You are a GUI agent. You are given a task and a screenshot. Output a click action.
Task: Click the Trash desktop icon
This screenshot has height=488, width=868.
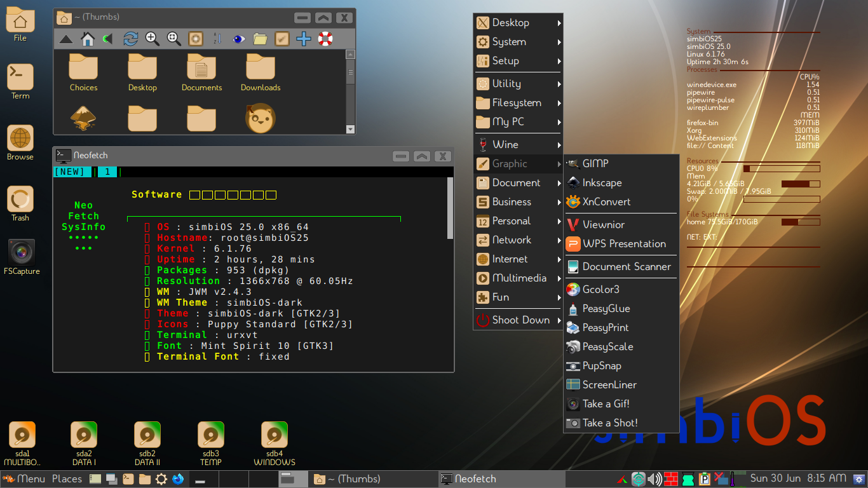[x=20, y=204]
